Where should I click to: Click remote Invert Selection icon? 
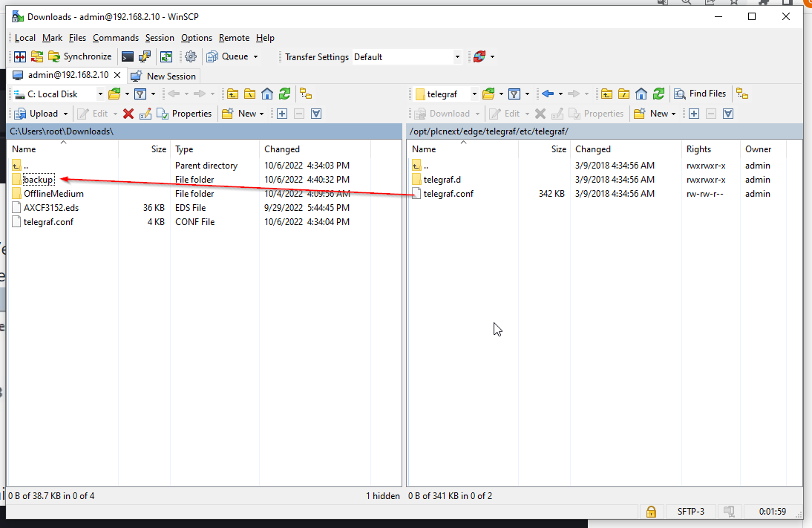click(728, 114)
